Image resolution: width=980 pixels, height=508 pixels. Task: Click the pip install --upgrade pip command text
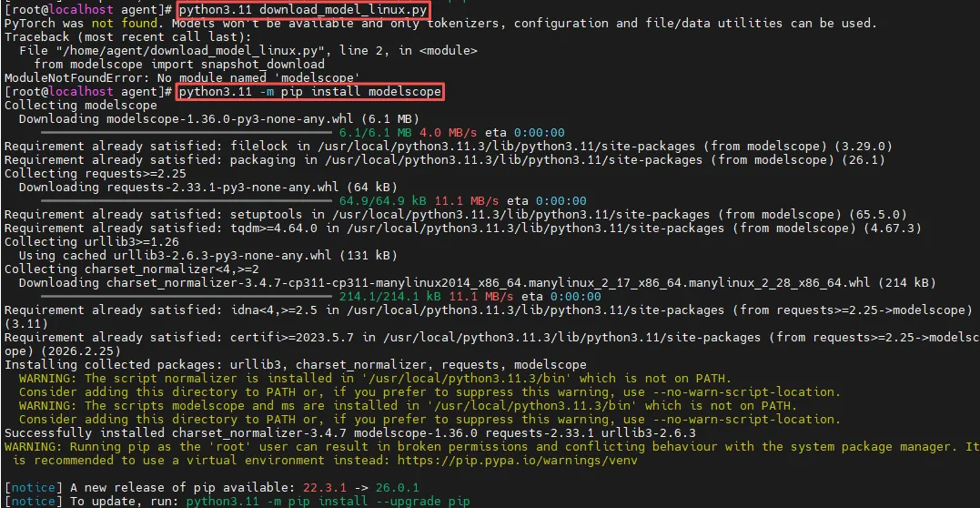[x=328, y=501]
